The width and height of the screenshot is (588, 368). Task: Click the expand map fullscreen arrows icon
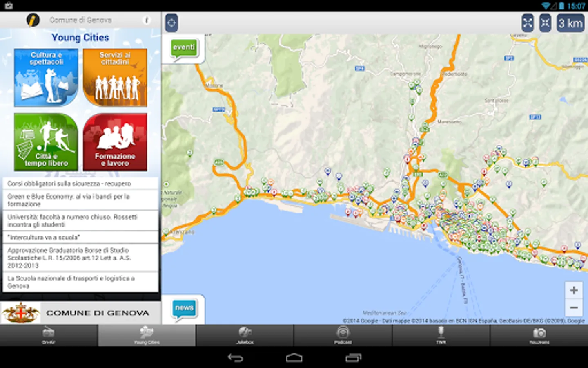pyautogui.click(x=528, y=23)
